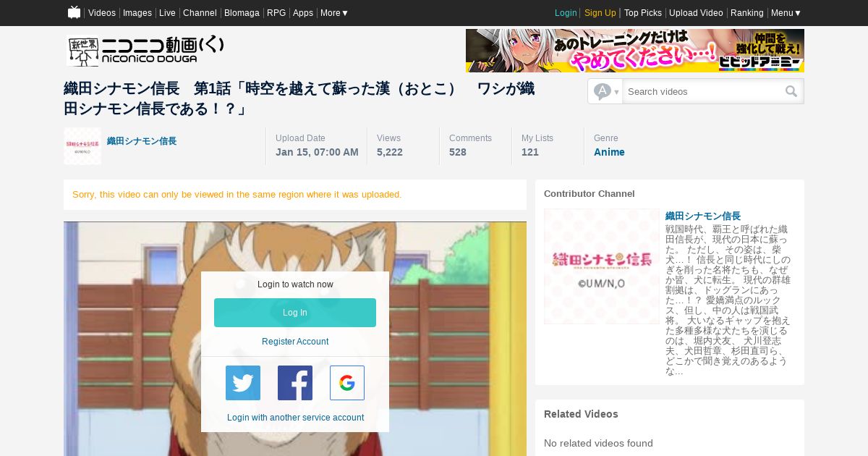Viewport: 868px width, 456px height.
Task: Open Blomaga in the top navigation
Action: point(242,13)
